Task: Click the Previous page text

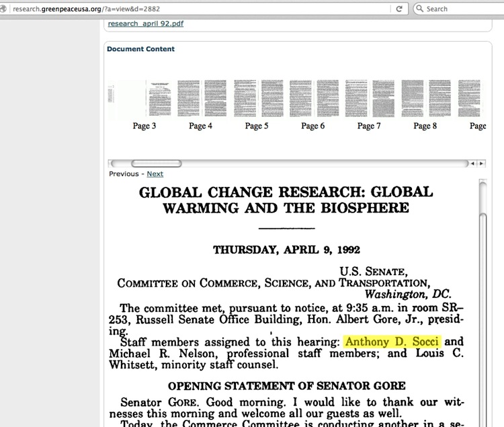Action: [x=124, y=173]
